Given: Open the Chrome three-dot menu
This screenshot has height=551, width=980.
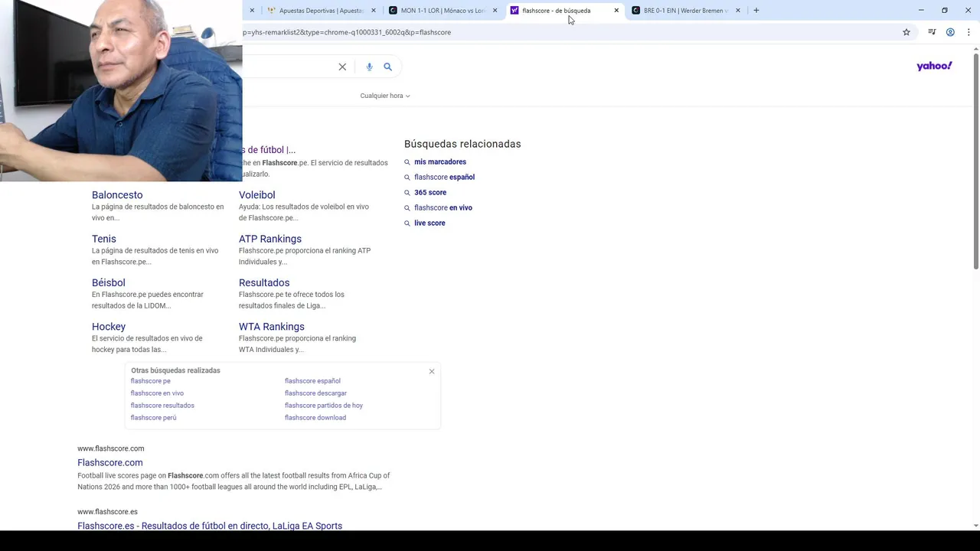Looking at the screenshot, I should [x=969, y=32].
